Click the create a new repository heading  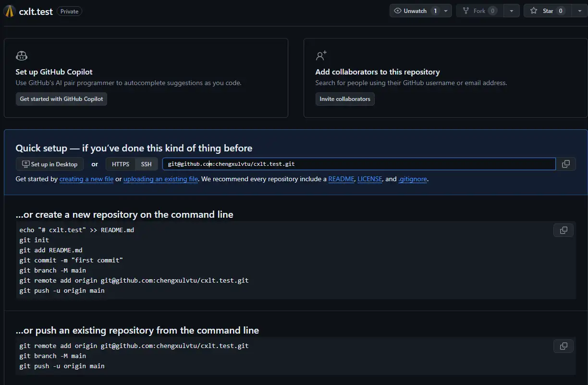(x=124, y=214)
